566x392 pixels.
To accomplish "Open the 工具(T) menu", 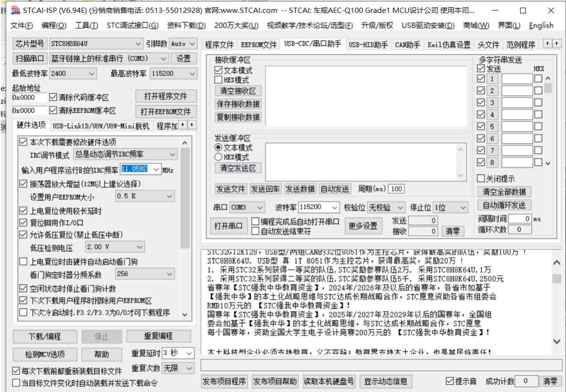I will [86, 26].
